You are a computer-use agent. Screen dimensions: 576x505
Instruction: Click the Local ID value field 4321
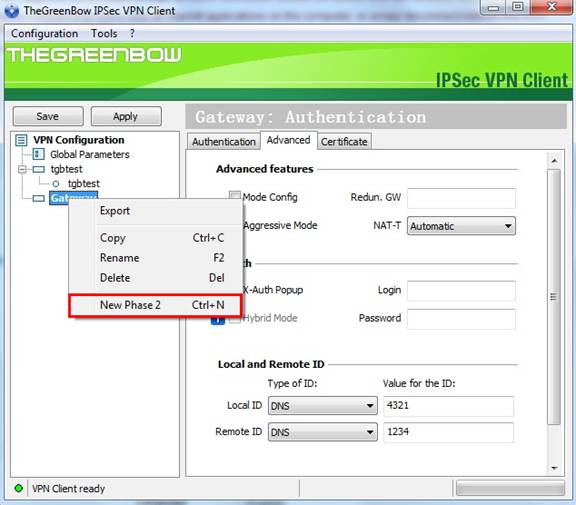tap(449, 406)
